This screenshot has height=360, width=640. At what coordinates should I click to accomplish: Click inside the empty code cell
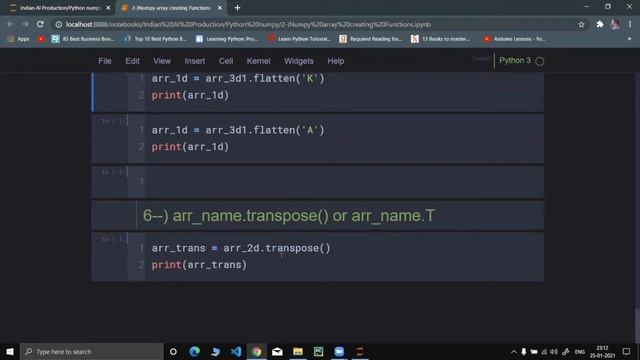[344, 182]
